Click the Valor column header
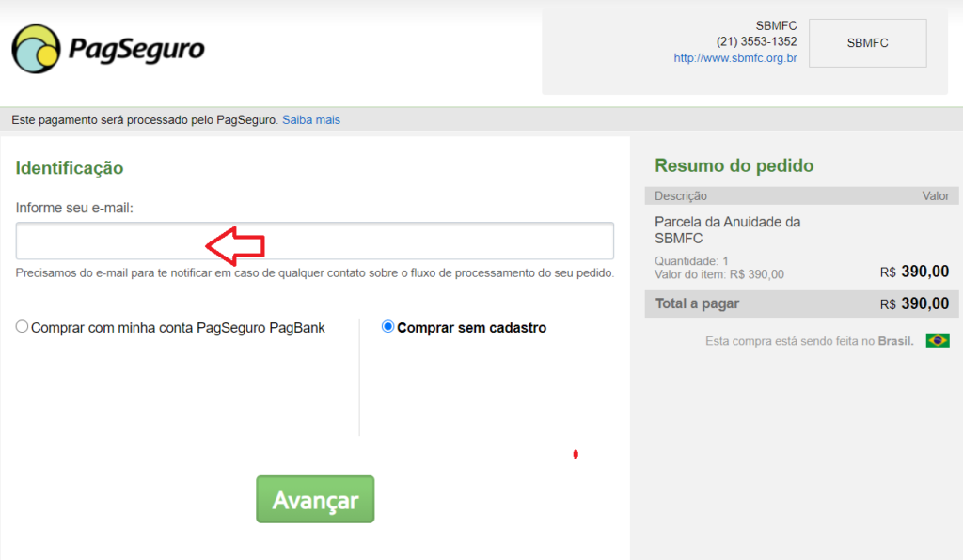Screen dimensions: 963x560 click(x=936, y=196)
